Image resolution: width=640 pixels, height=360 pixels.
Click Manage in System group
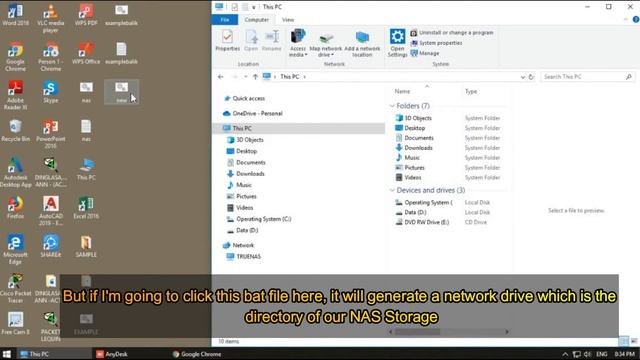425,53
